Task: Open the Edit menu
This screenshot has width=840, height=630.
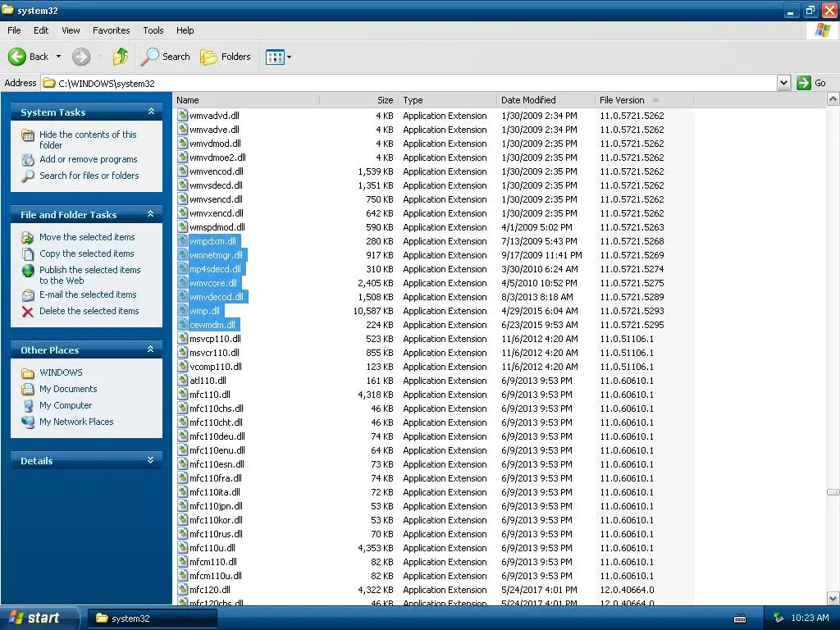Action: pos(41,30)
